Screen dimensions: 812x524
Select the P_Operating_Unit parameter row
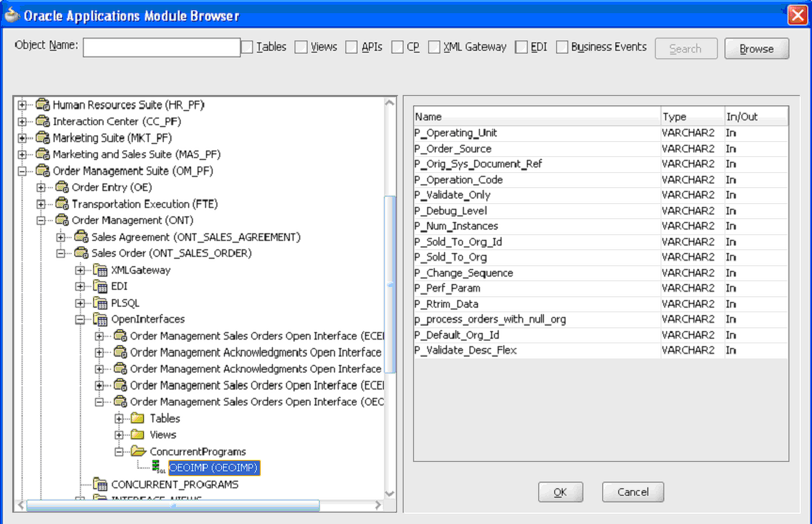pyautogui.click(x=600, y=133)
